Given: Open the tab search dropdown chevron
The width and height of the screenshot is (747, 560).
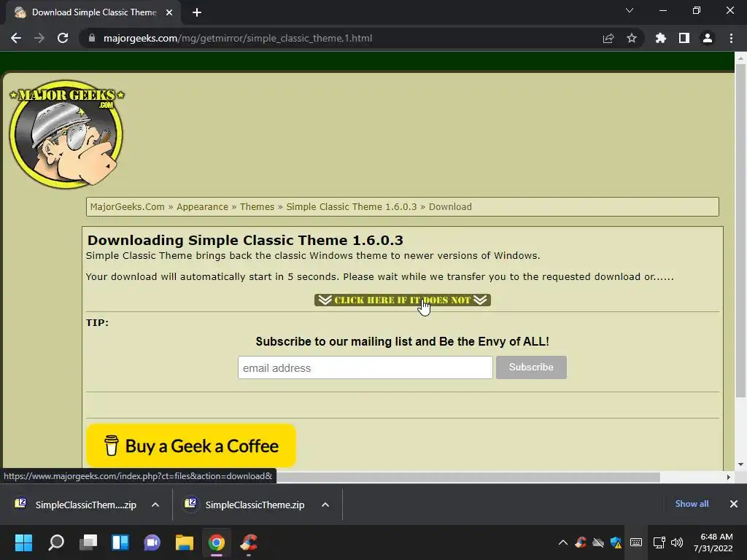Looking at the screenshot, I should coord(630,10).
